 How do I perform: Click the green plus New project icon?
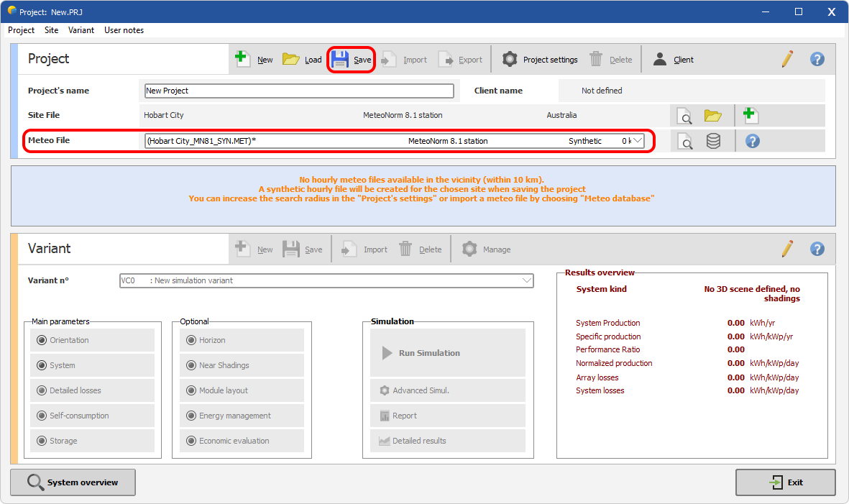pyautogui.click(x=242, y=58)
